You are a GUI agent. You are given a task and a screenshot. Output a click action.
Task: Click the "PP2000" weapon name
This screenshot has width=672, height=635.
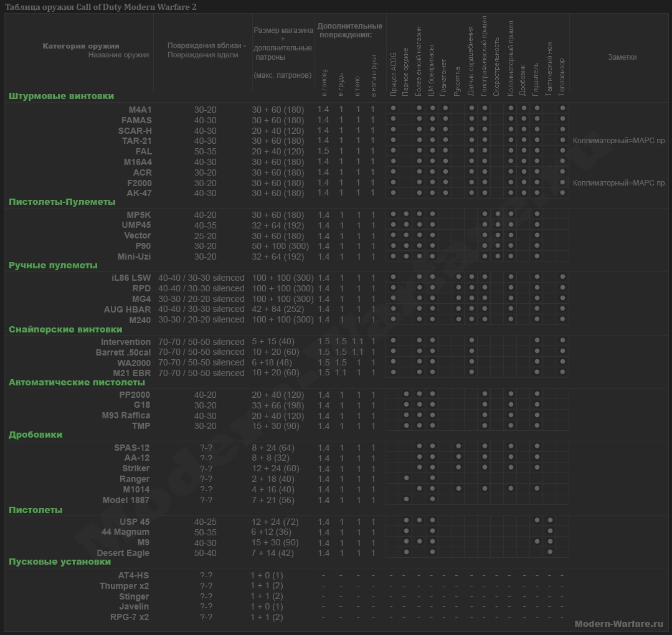[x=135, y=395]
